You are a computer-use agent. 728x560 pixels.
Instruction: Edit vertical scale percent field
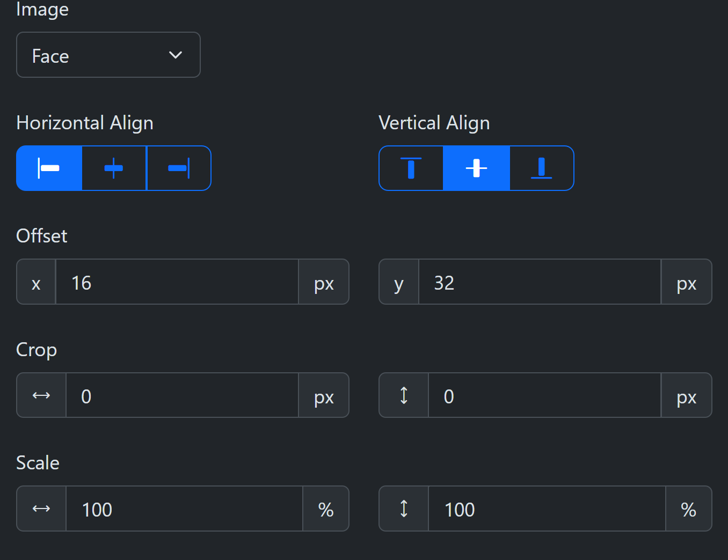(547, 509)
